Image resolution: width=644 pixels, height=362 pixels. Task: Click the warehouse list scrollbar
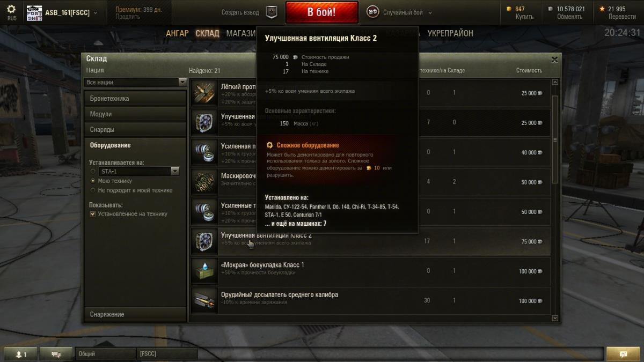tap(555, 139)
